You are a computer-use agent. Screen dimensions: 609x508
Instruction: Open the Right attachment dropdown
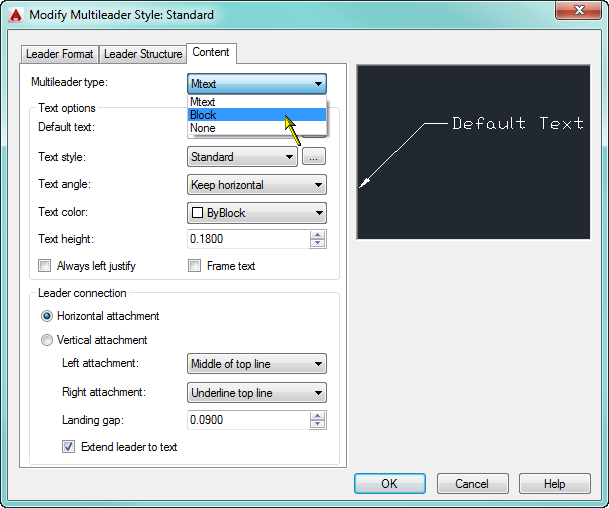[x=257, y=393]
